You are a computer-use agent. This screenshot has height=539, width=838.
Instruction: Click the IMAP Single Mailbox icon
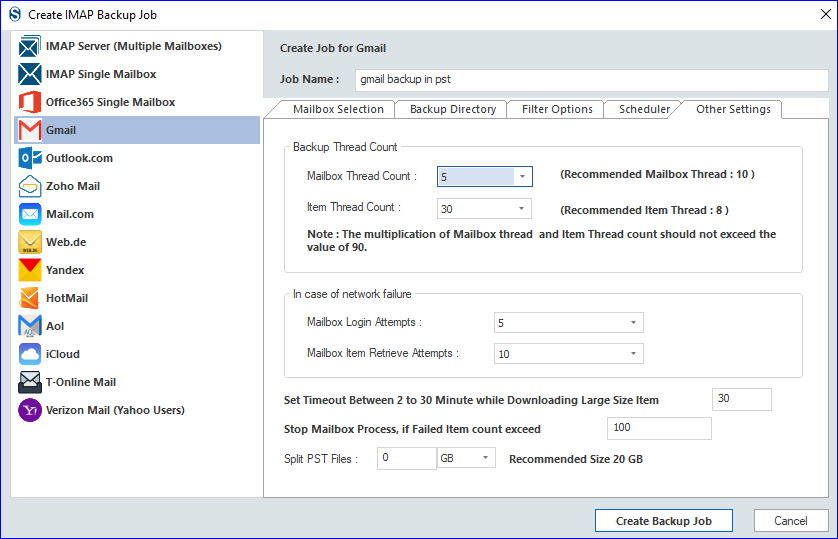tap(29, 74)
